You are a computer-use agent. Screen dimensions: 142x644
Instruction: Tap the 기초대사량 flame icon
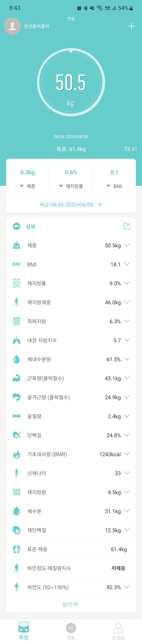click(x=16, y=454)
